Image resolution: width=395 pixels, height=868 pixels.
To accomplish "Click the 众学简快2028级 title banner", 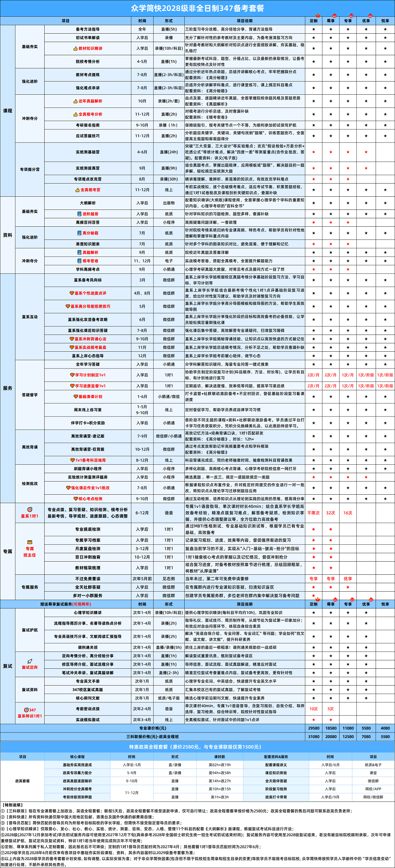I will click(197, 8).
